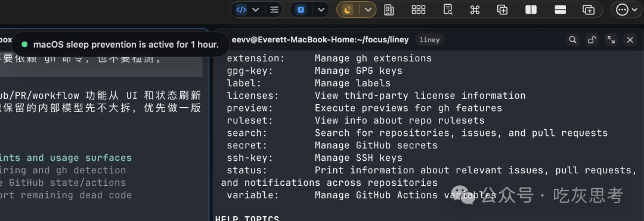
Task: Click the new window plus icon
Action: [589, 10]
